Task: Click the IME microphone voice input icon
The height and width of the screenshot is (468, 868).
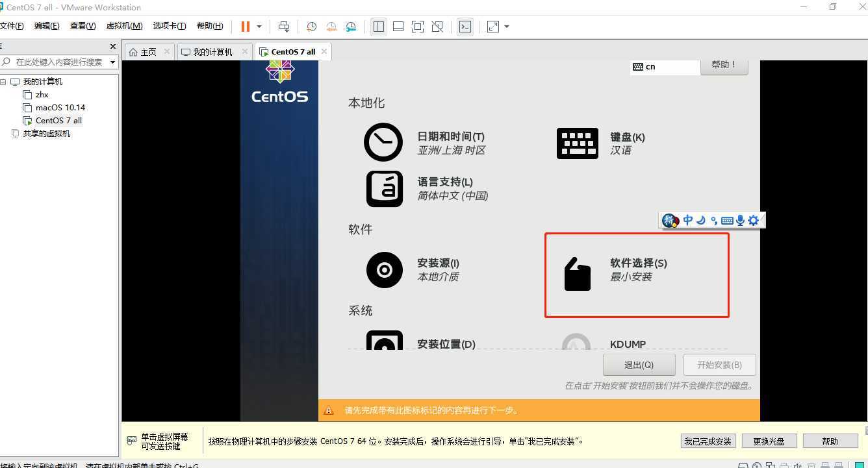Action: tap(740, 221)
